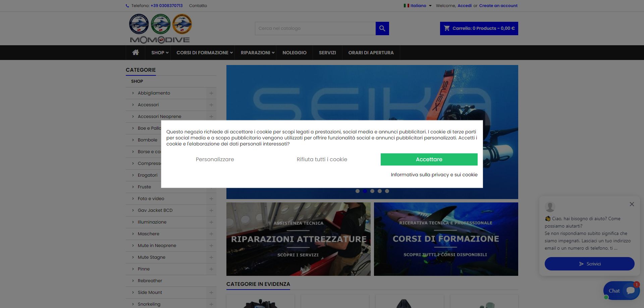Select the fourth slider dot

(380, 191)
